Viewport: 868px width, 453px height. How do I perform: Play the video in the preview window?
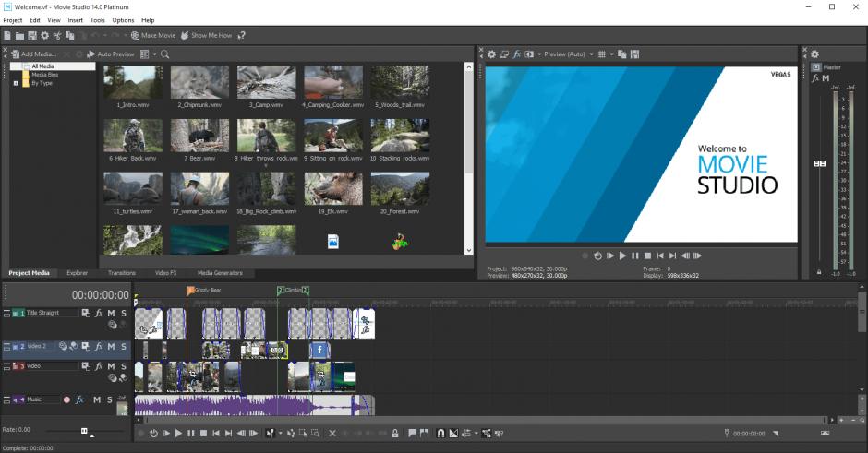click(622, 256)
